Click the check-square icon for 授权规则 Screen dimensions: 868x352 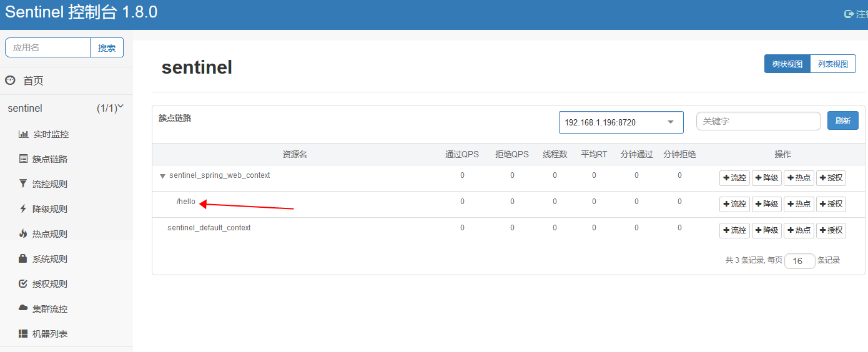click(x=23, y=284)
